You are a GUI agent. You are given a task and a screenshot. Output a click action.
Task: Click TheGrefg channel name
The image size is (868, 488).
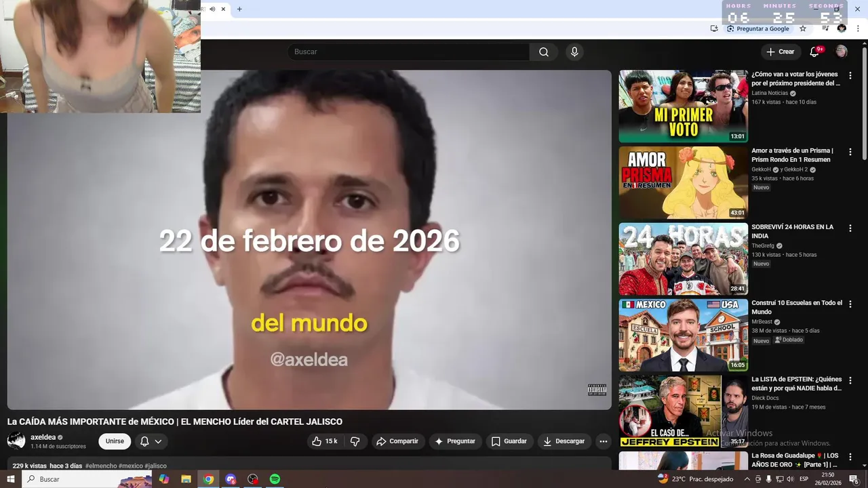[x=763, y=245]
